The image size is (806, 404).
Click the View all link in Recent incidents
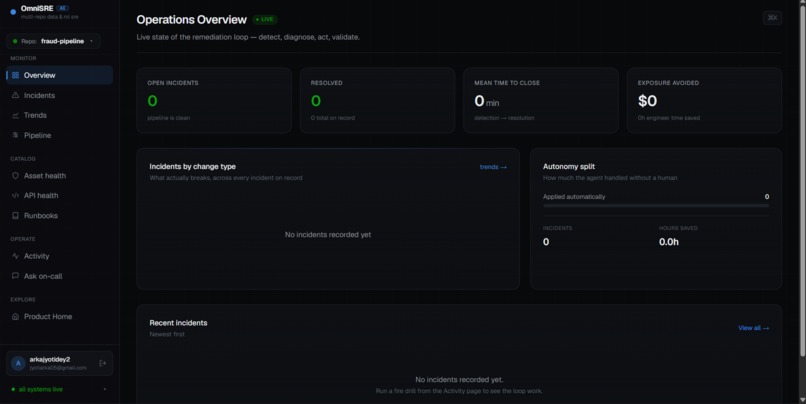pyautogui.click(x=754, y=328)
